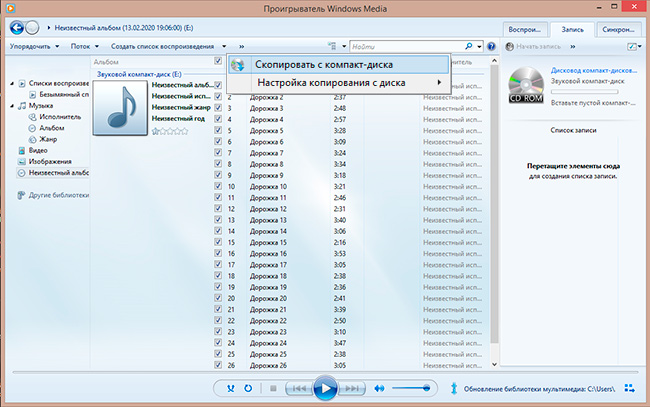Click the Forward navigation button
The image size is (650, 407).
(32, 28)
